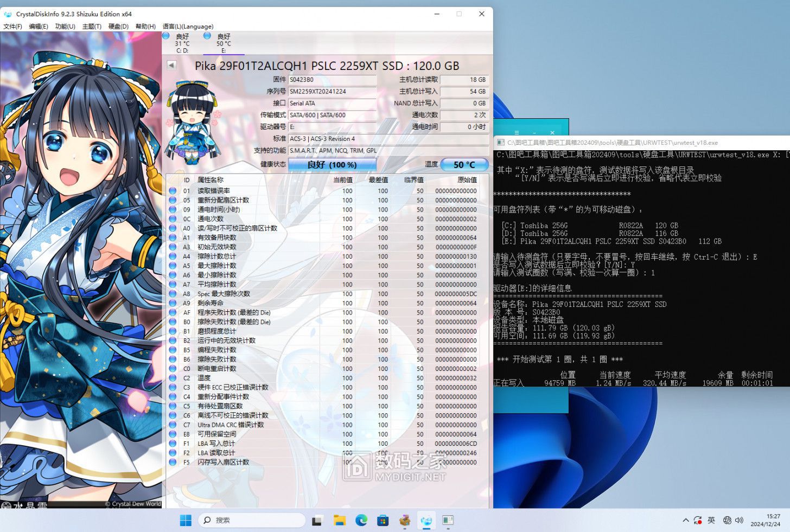The width and height of the screenshot is (790, 532).
Task: Click the chibi character image in disk info
Action: pyautogui.click(x=193, y=122)
